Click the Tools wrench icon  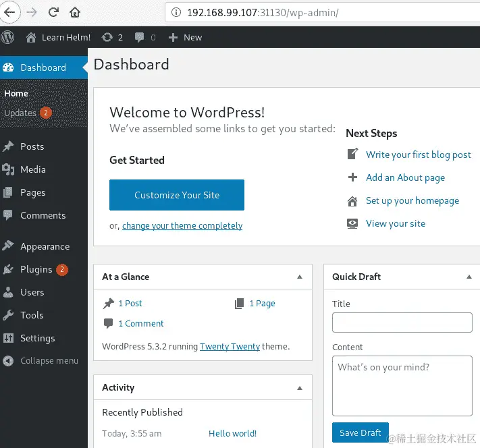point(8,315)
